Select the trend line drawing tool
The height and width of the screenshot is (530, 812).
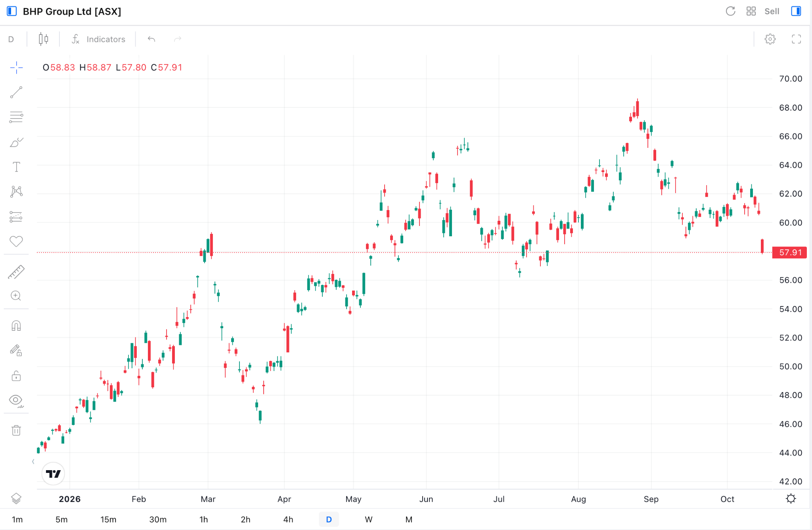coord(16,92)
